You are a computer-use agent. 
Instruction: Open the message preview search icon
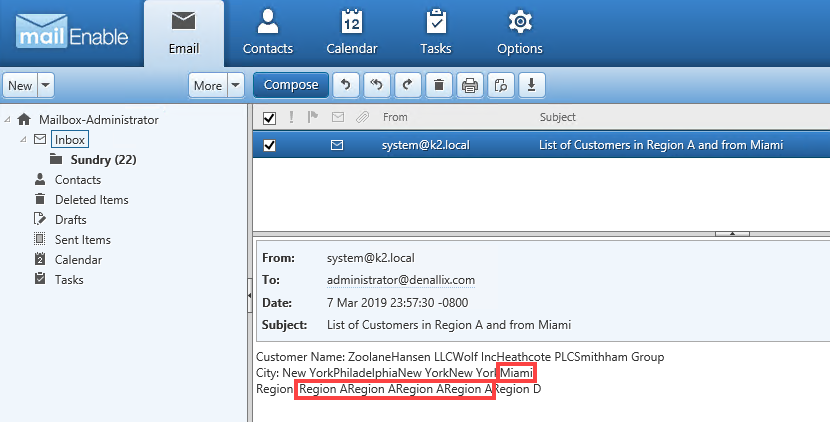coord(501,85)
